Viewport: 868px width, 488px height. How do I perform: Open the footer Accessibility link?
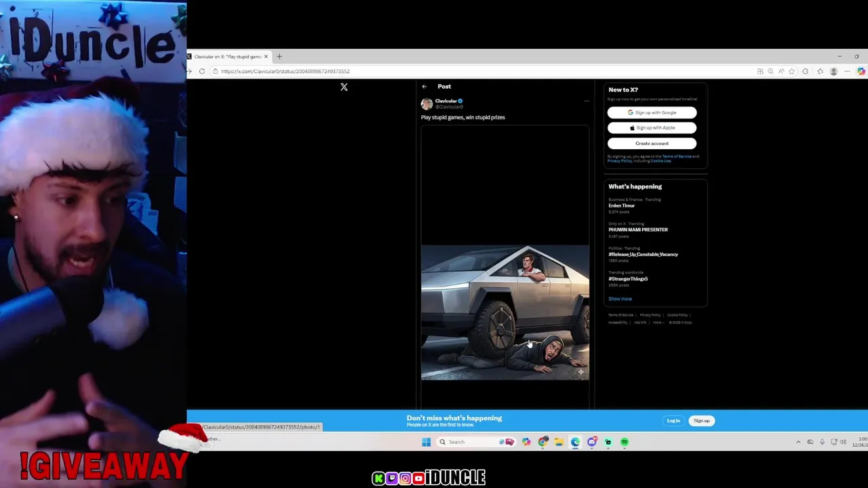click(x=618, y=323)
